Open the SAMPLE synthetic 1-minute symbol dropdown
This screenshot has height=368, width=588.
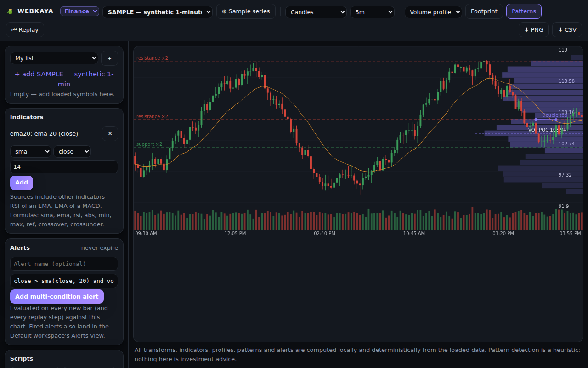click(158, 12)
